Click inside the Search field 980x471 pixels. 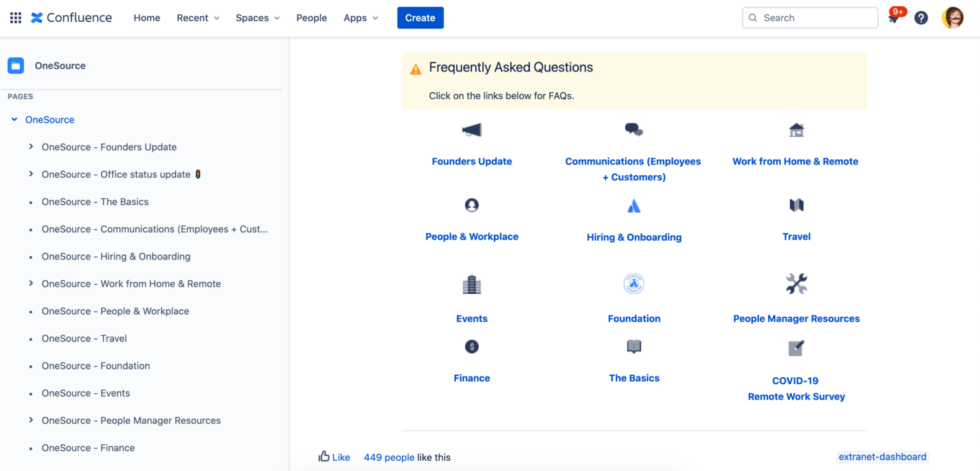pos(809,17)
